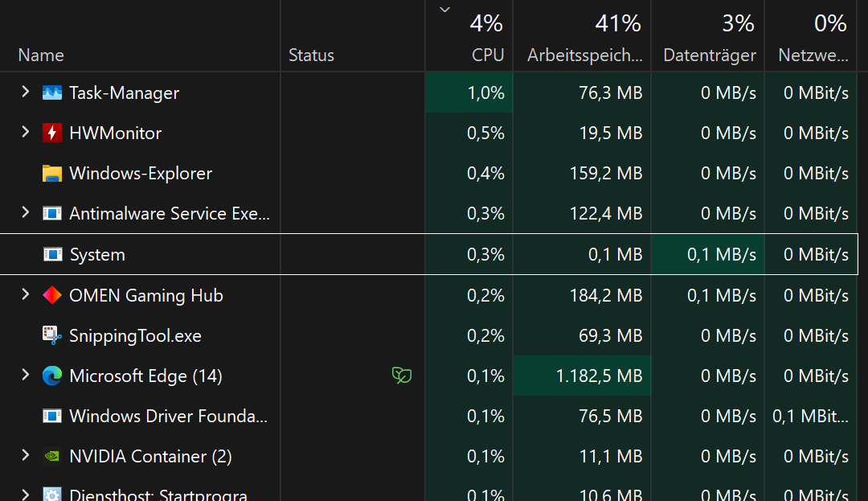
Task: Sort by Arbeitsspeicher column header
Action: click(x=584, y=55)
